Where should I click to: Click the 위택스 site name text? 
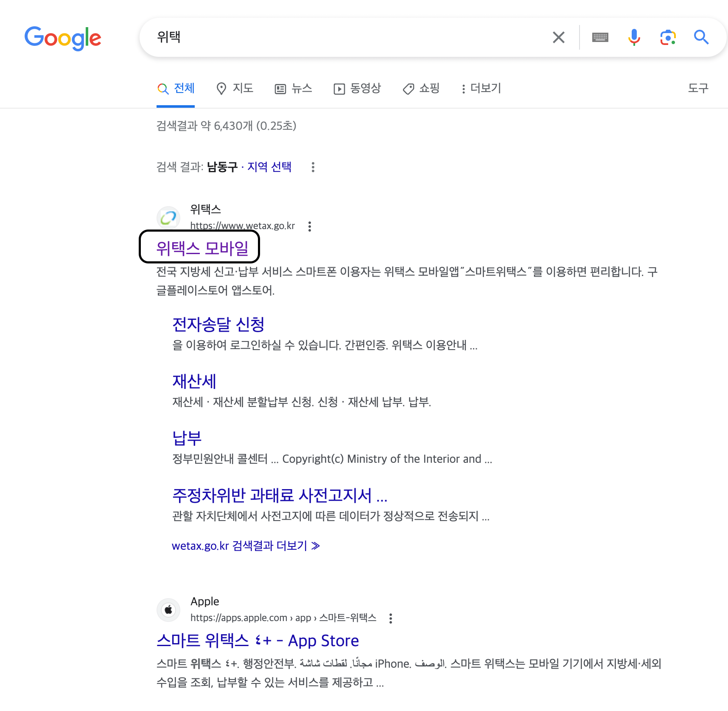tap(205, 209)
